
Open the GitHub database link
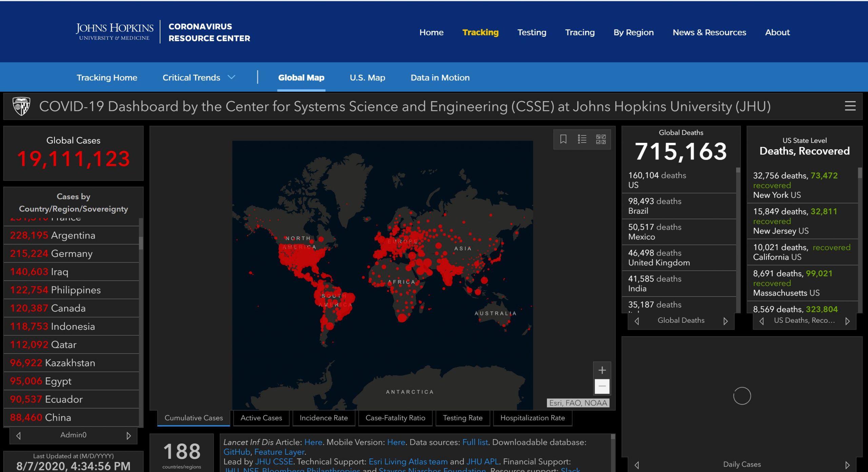tap(237, 452)
